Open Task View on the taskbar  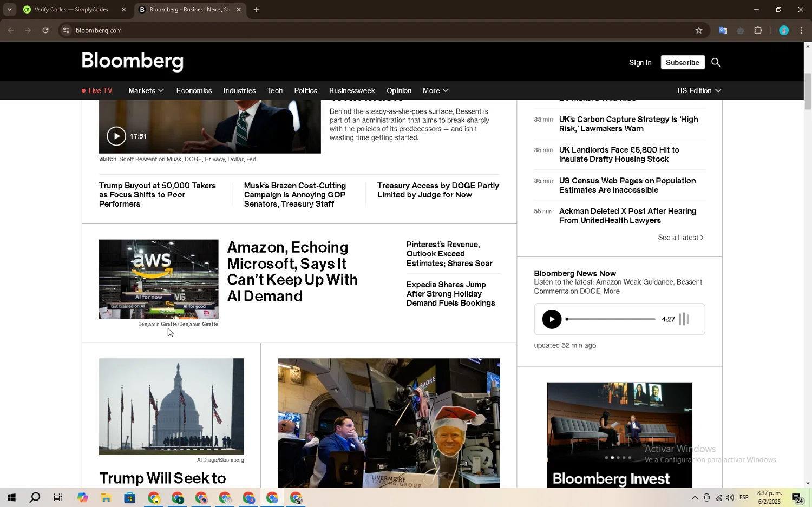[x=58, y=498]
